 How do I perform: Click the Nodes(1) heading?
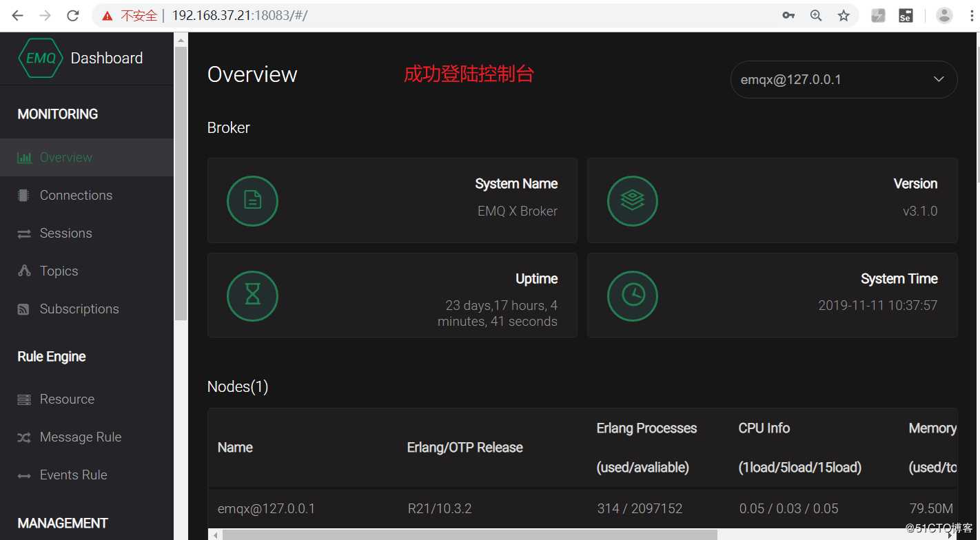[x=238, y=387]
